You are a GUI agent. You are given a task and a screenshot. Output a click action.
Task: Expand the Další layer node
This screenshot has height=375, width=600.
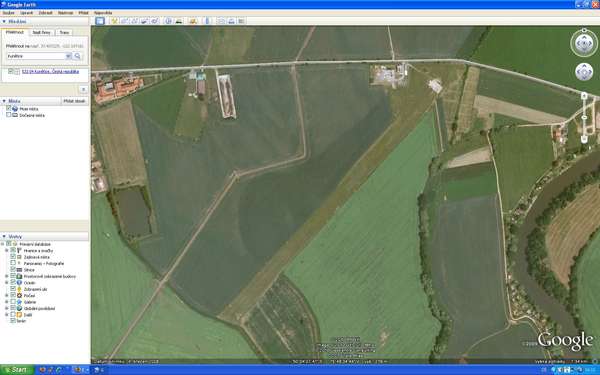coord(7,315)
